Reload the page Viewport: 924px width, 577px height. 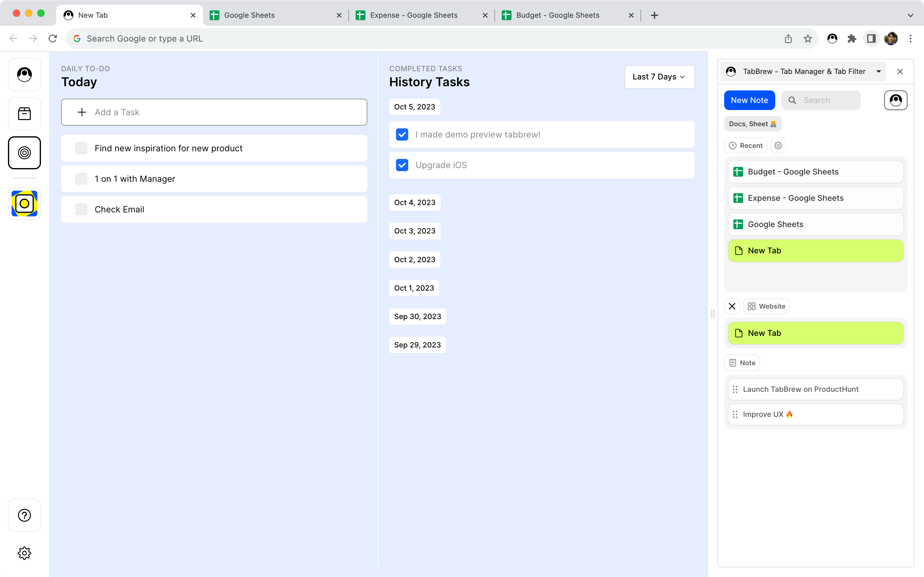(53, 39)
